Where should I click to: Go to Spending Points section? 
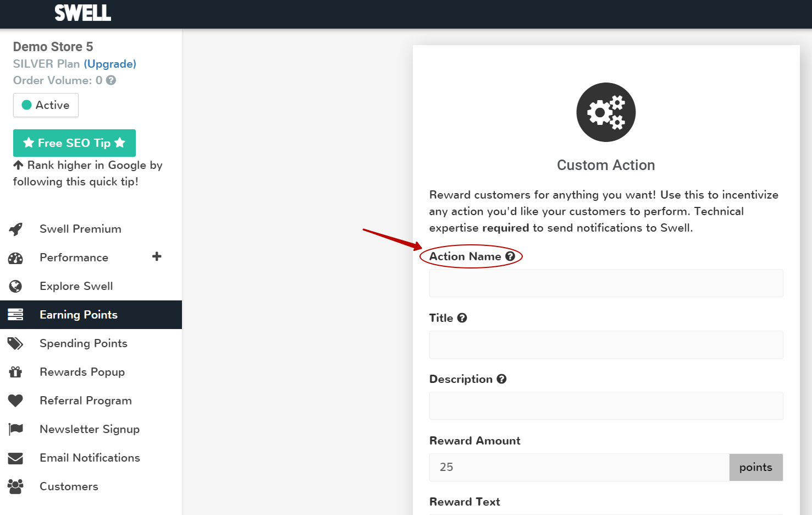(91, 343)
